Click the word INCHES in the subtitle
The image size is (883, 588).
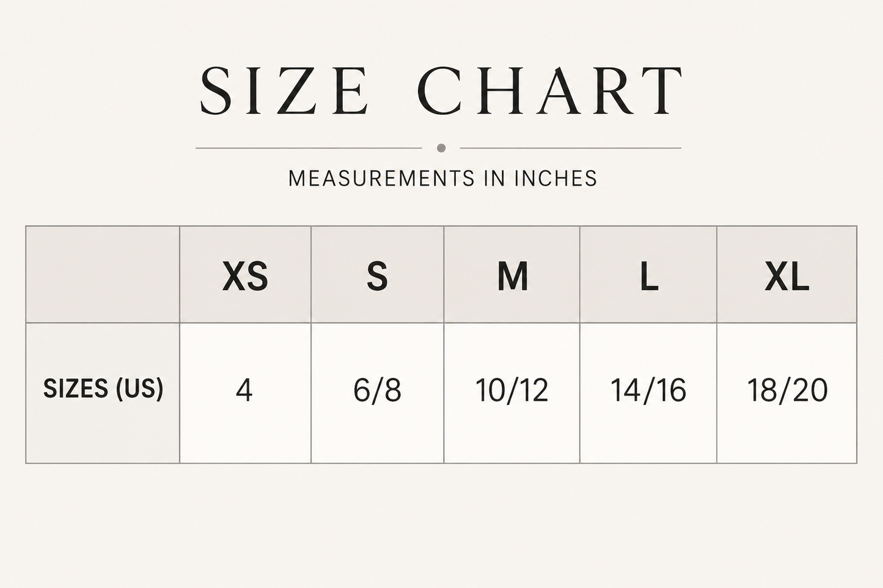coord(555,178)
